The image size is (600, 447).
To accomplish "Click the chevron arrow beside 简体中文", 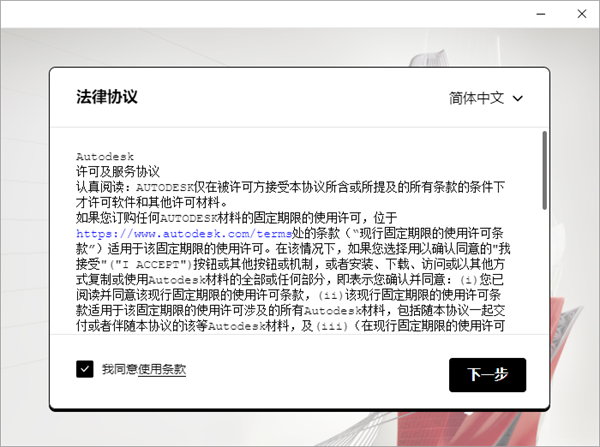I will (x=517, y=98).
